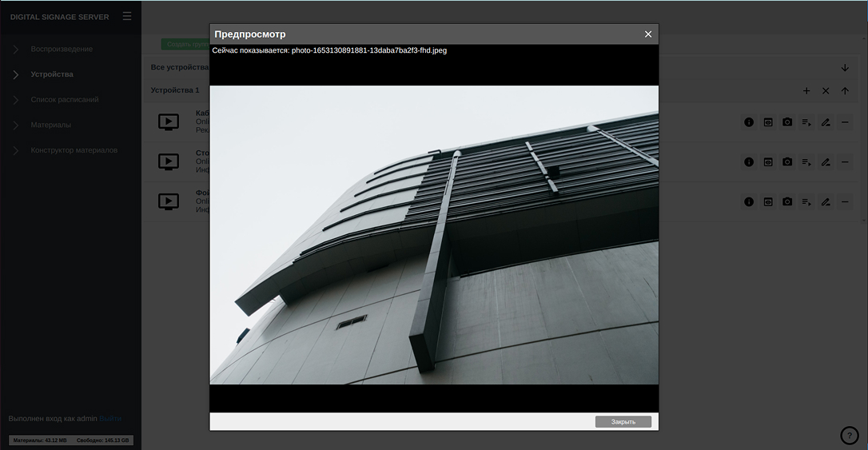Take camera screenshot of the Сто device
868x450 pixels.
click(x=787, y=162)
